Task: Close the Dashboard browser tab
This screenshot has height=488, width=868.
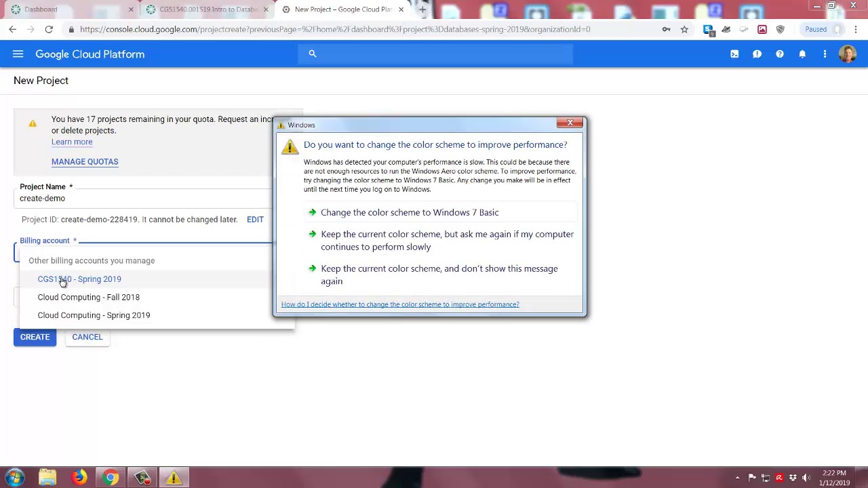Action: coord(131,9)
